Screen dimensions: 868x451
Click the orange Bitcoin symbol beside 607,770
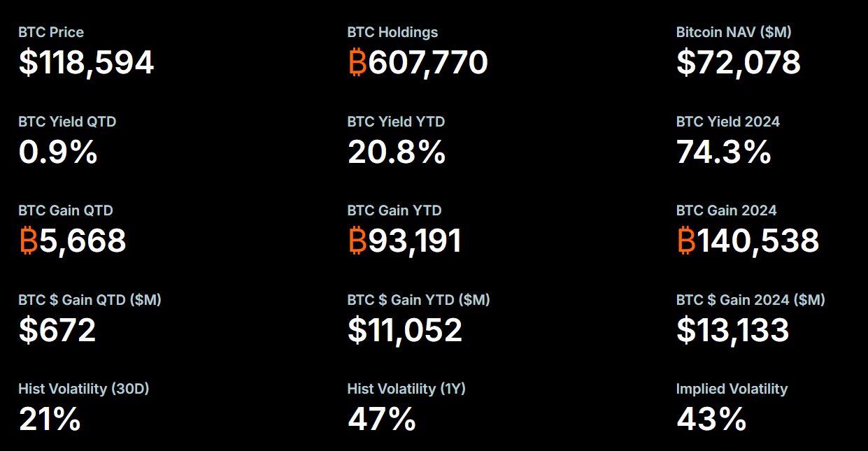pyautogui.click(x=357, y=63)
